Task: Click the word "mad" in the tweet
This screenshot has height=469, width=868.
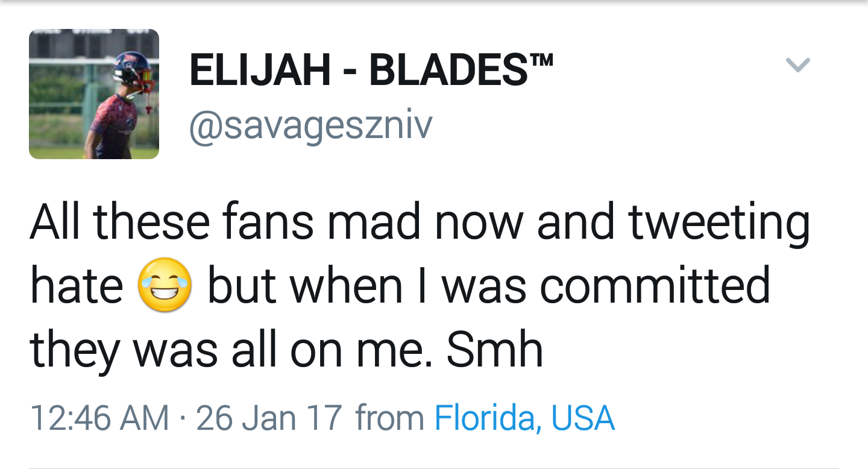Action: coord(376,221)
